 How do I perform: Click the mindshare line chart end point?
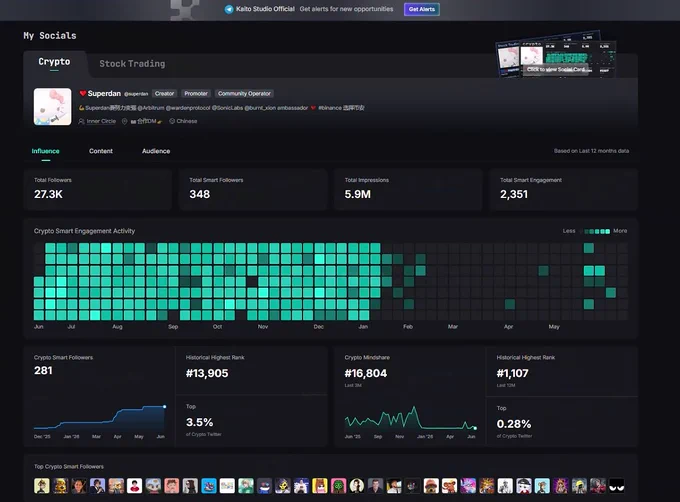click(x=475, y=428)
